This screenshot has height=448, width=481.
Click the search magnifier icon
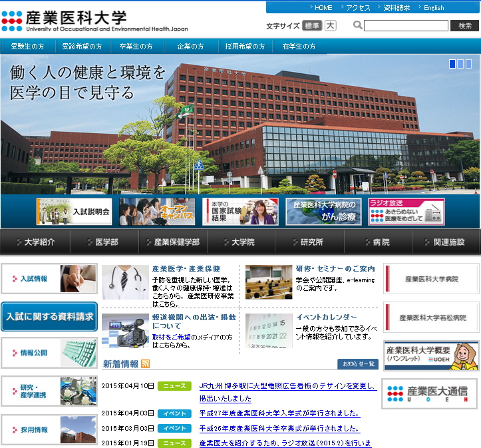[x=357, y=25]
